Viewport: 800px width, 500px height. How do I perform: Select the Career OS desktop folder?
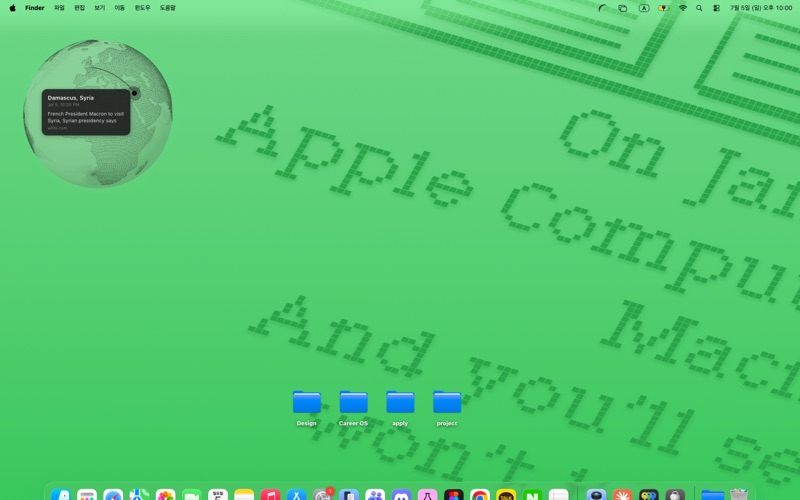(353, 408)
